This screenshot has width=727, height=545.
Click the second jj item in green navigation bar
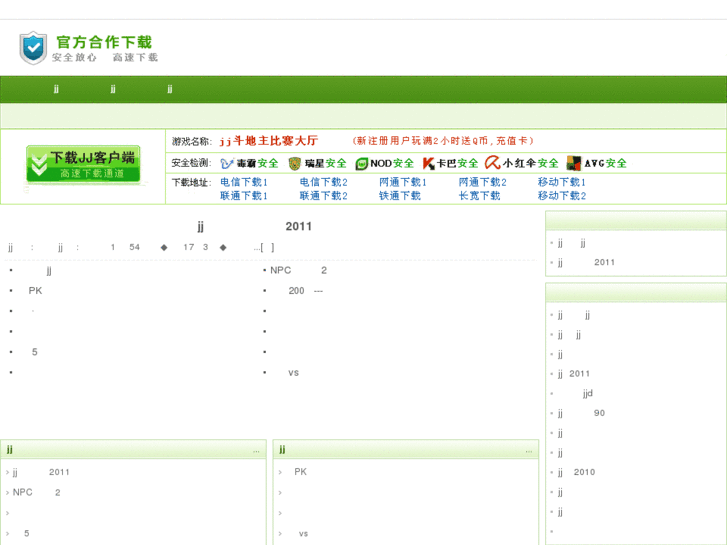point(113,89)
